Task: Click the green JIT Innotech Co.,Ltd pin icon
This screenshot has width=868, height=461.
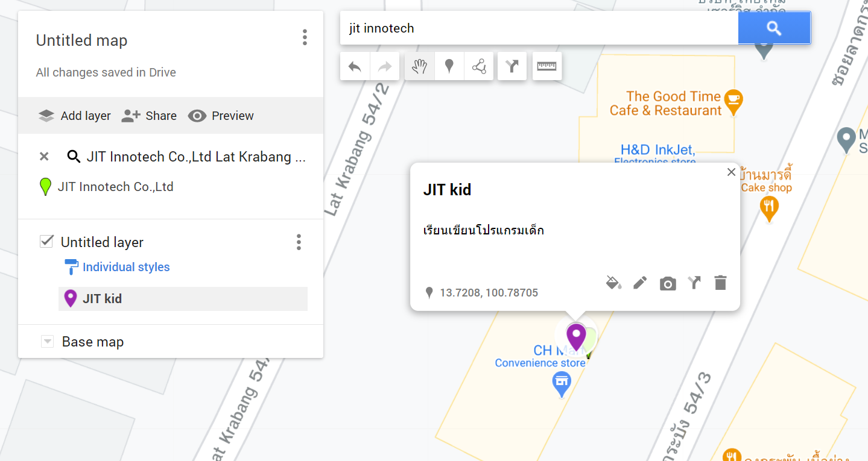Action: click(45, 187)
